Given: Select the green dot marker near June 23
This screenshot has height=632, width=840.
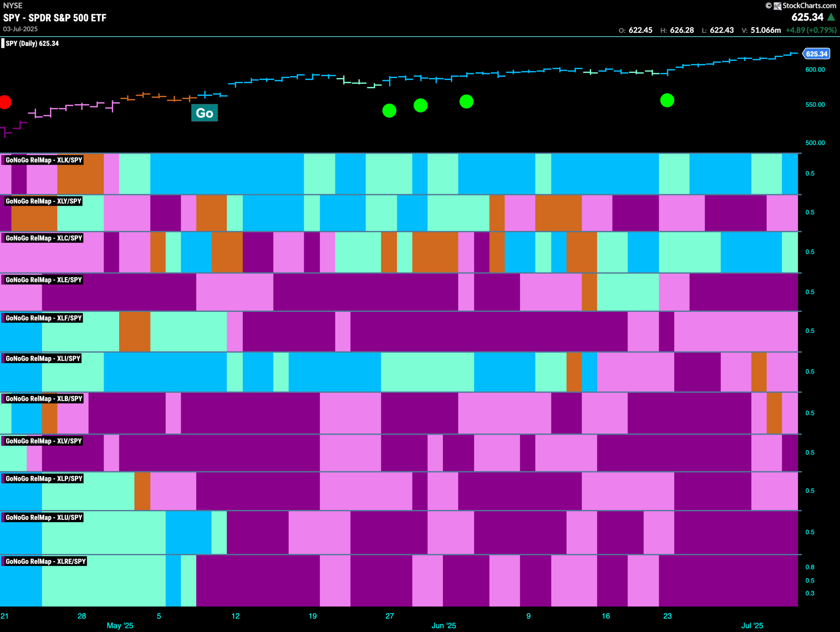Looking at the screenshot, I should (x=667, y=101).
